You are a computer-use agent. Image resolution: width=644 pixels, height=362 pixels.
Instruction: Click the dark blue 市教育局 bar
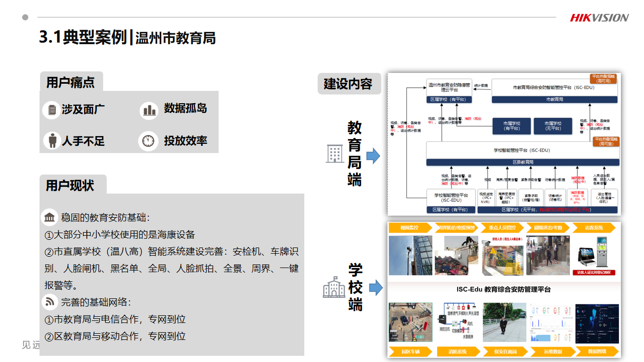[x=554, y=100]
